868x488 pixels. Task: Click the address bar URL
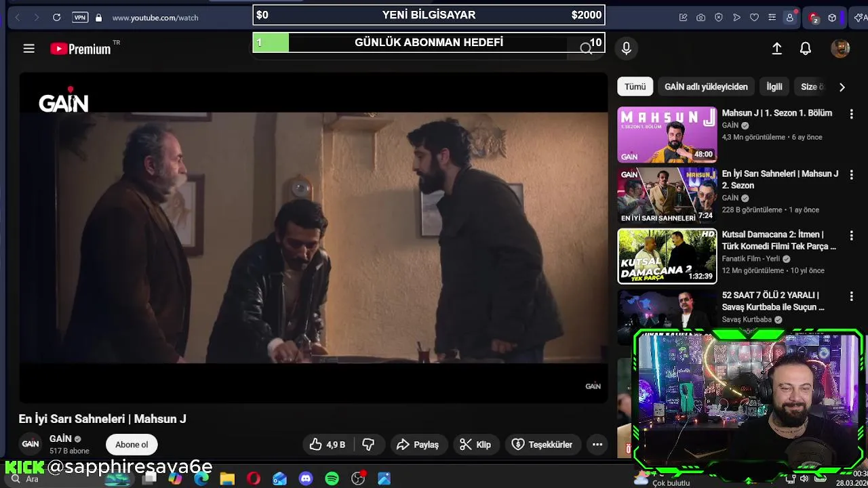click(x=155, y=18)
